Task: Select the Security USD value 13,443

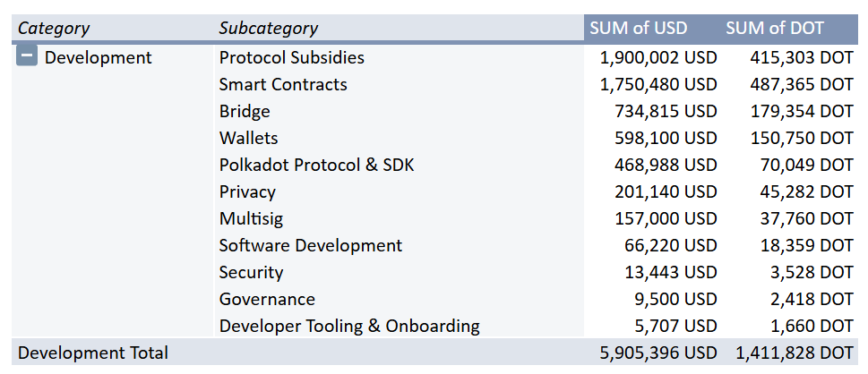Action: (670, 272)
